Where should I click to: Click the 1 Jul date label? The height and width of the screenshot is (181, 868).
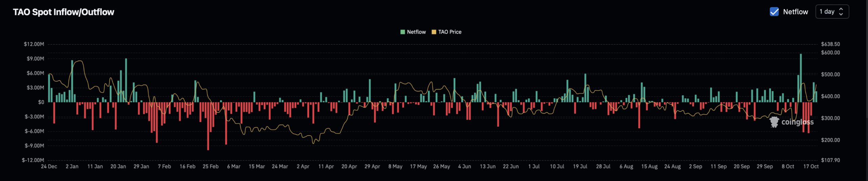534,166
